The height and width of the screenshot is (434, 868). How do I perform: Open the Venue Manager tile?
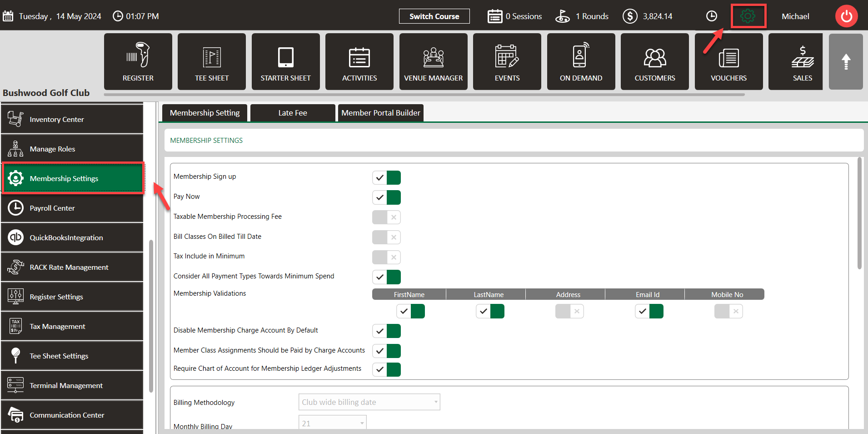433,61
